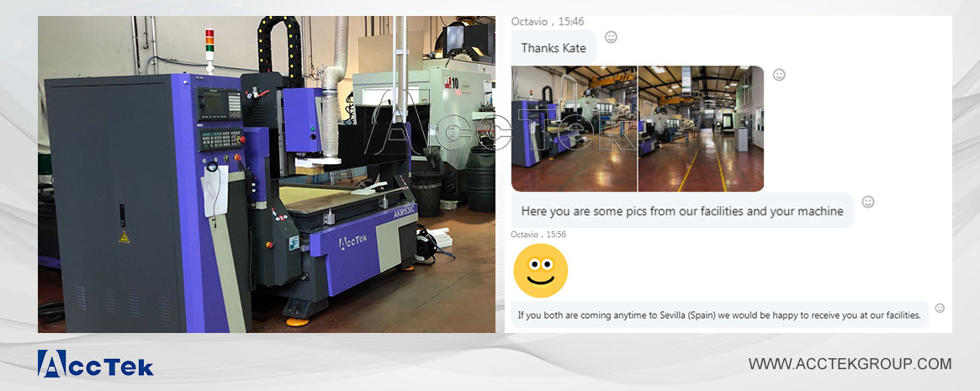Click the large yellow smiley emoji message
980x391 pixels.
[x=541, y=271]
